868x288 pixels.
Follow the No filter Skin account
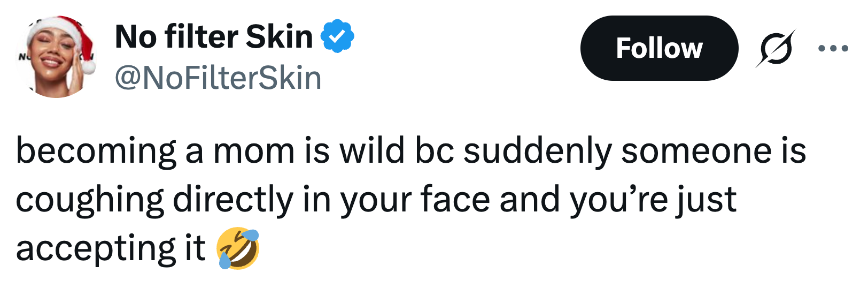(x=658, y=48)
